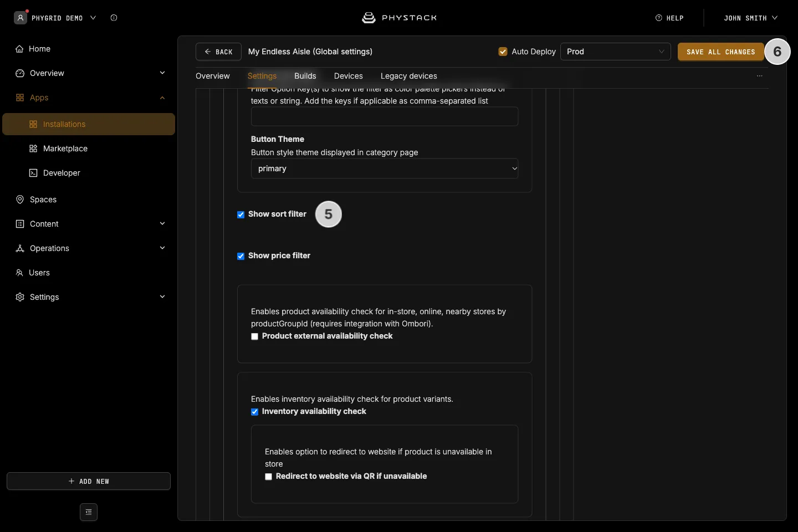
Task: Click the filter option keys text field
Action: tap(385, 116)
